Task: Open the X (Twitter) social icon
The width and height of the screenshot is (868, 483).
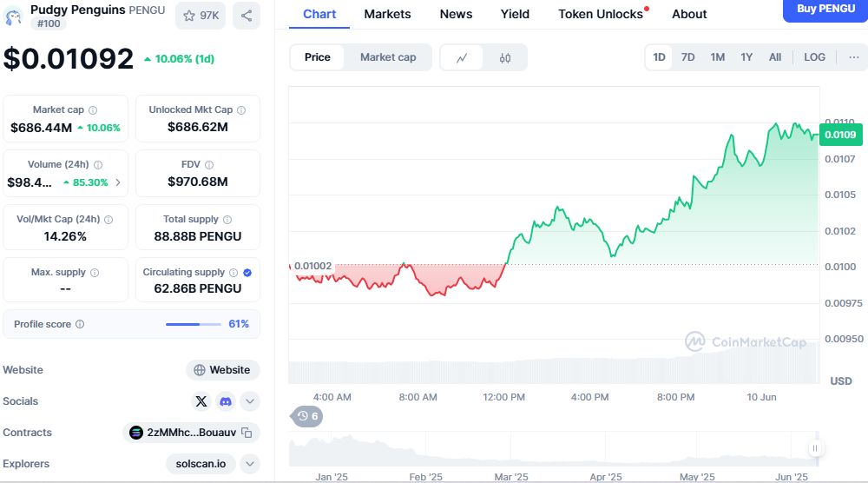Action: click(201, 401)
